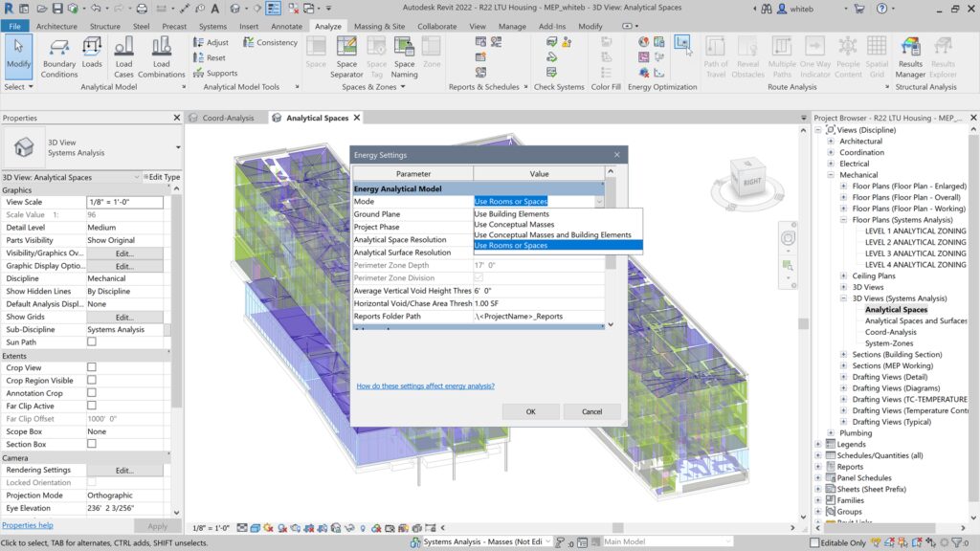Click the Reset analytical model tool
This screenshot has width=980, height=551.
click(210, 57)
